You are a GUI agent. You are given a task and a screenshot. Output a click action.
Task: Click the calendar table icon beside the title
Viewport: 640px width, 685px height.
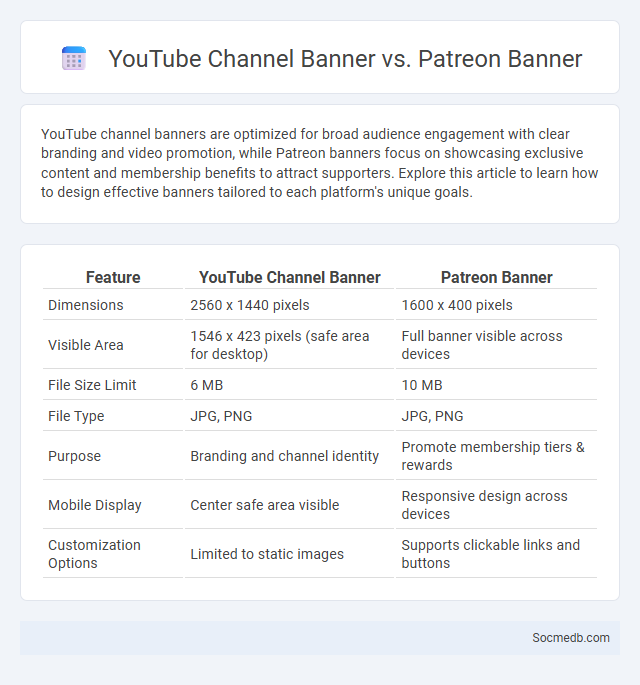coord(74,58)
